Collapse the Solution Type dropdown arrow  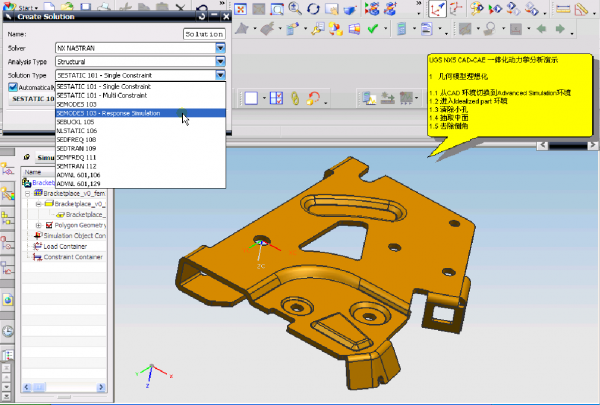[x=220, y=75]
